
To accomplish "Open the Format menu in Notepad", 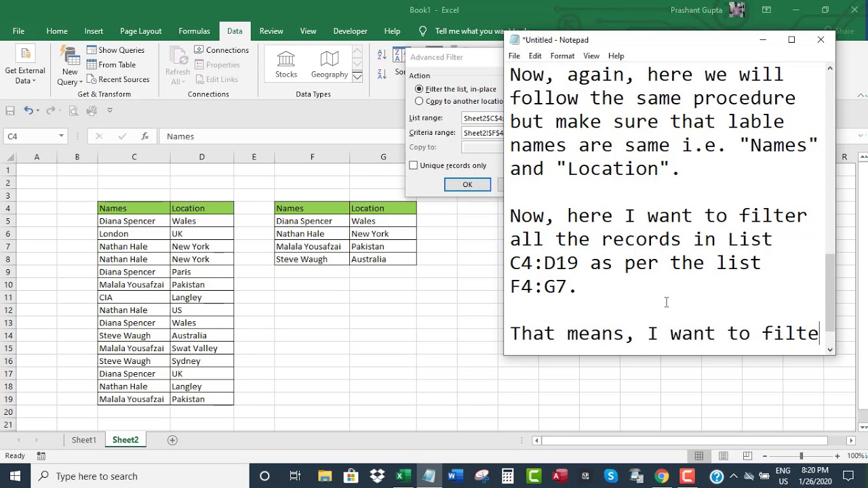I will point(562,56).
